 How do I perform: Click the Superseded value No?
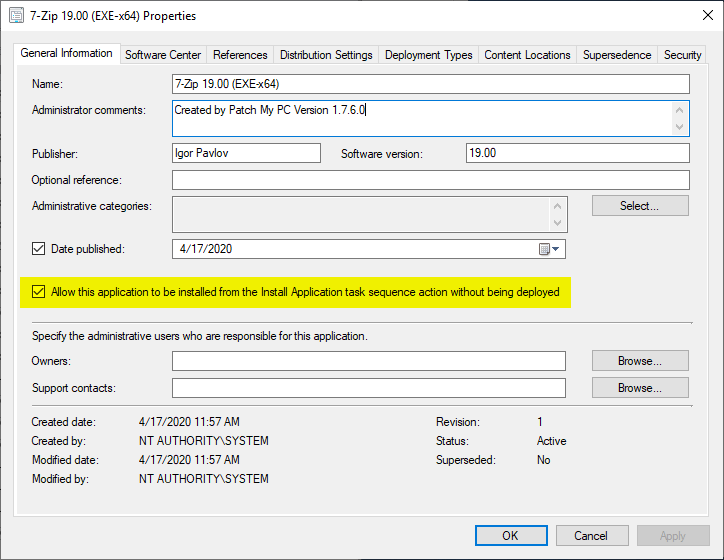(x=543, y=460)
